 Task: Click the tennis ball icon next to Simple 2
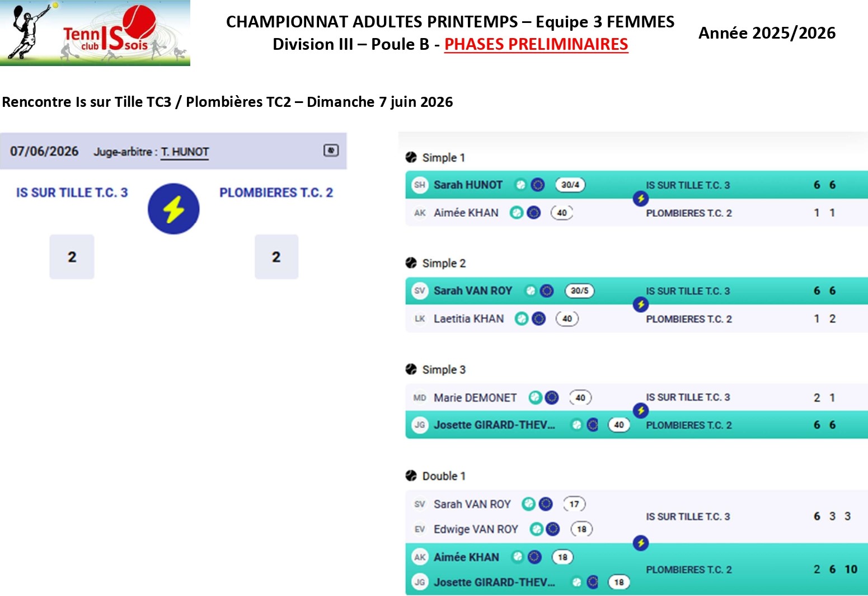411,263
